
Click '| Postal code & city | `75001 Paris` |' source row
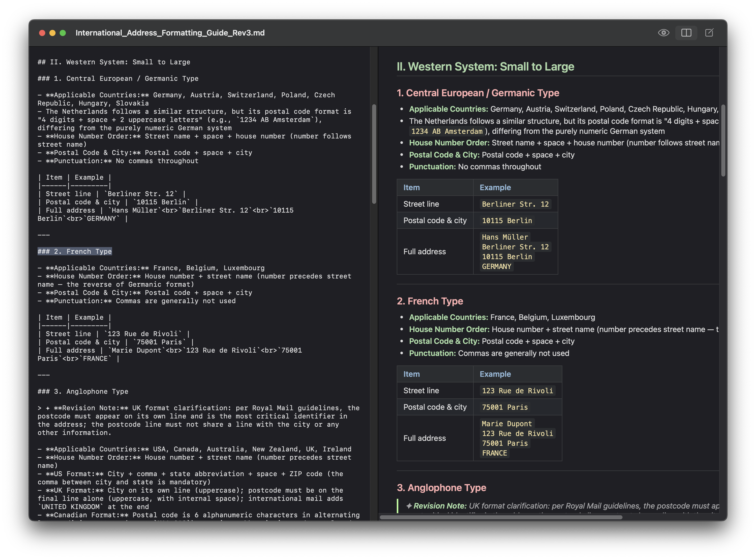116,342
